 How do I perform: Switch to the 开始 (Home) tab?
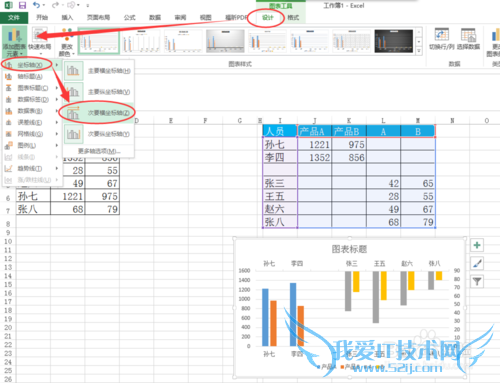tap(42, 17)
